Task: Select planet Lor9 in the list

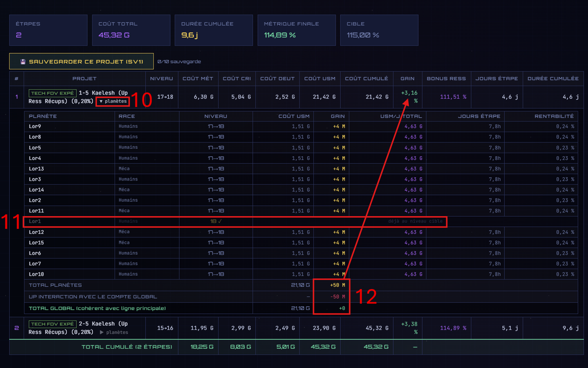Action: point(35,126)
